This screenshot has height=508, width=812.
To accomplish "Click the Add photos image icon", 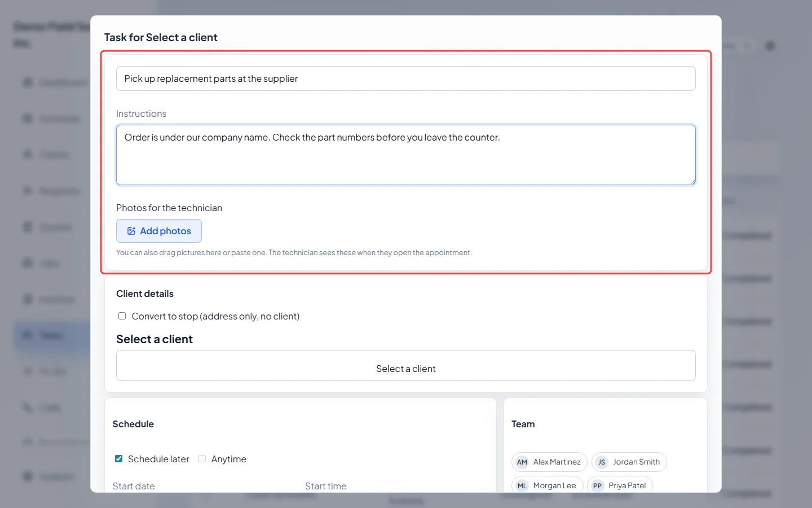I will (x=131, y=231).
